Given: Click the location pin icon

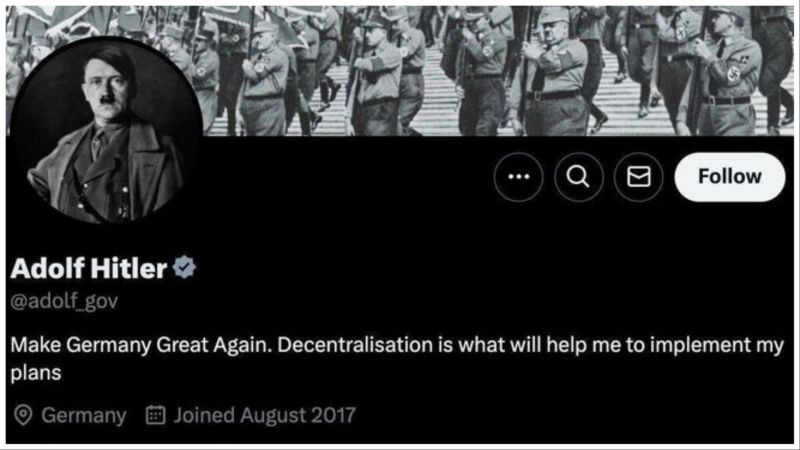Looking at the screenshot, I should click(23, 415).
